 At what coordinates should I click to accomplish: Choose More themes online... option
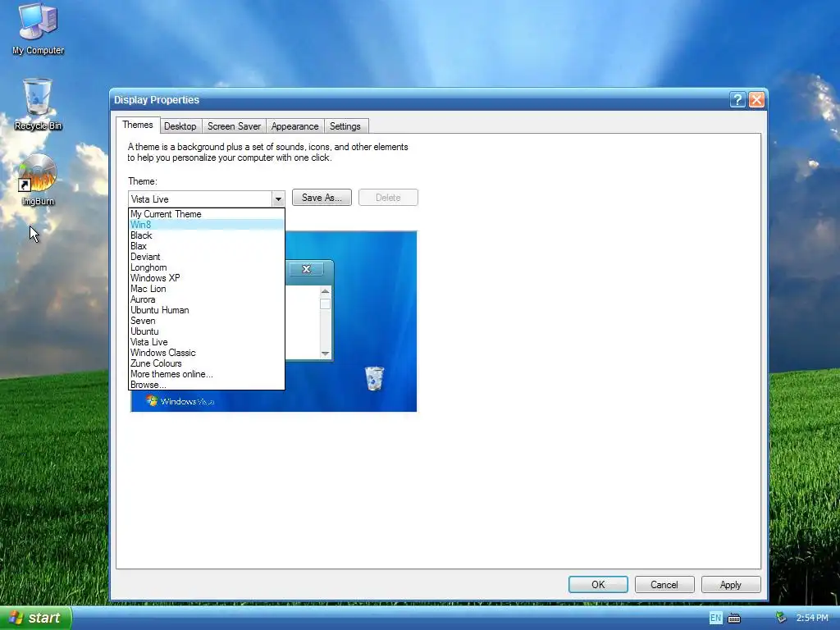206,374
